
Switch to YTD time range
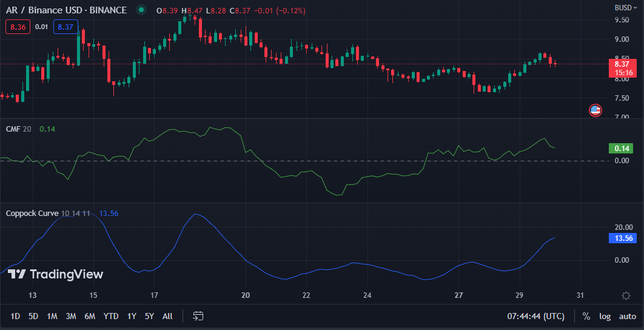point(111,316)
